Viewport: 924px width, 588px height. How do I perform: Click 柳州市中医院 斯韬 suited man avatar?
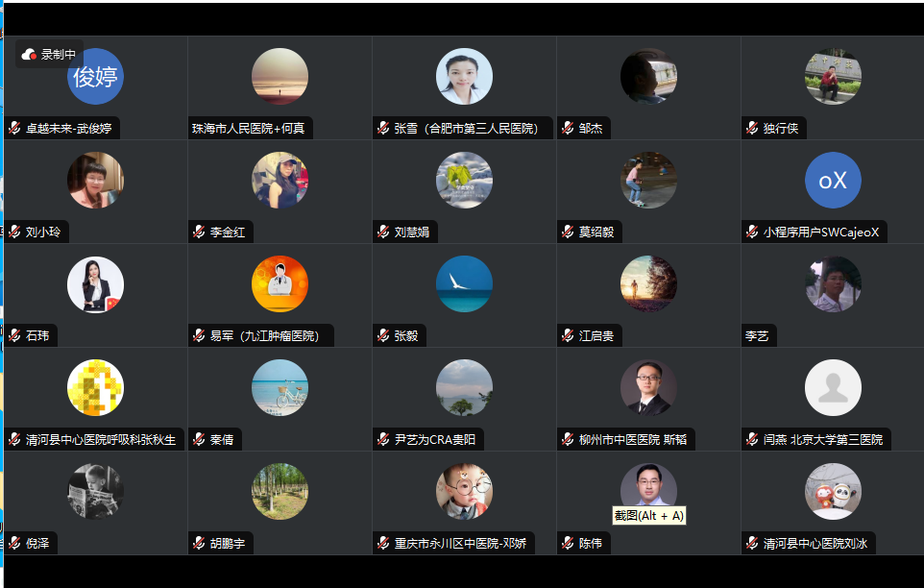648,388
